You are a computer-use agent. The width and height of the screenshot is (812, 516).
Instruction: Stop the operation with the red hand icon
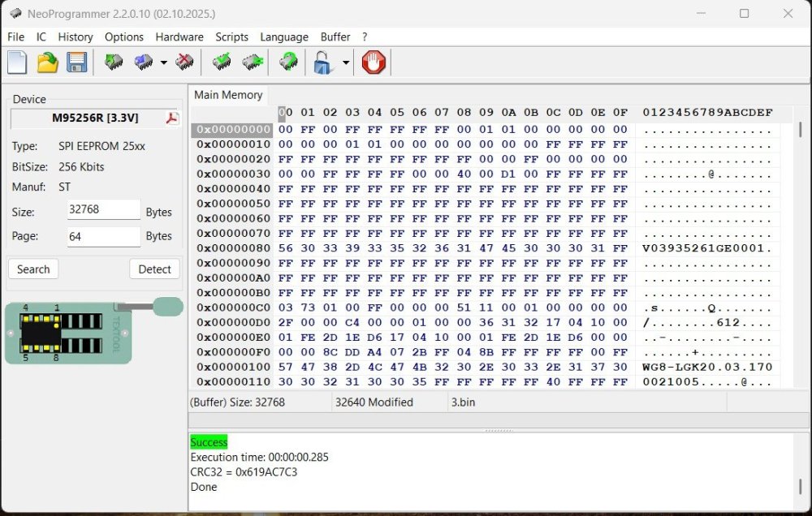(x=374, y=62)
